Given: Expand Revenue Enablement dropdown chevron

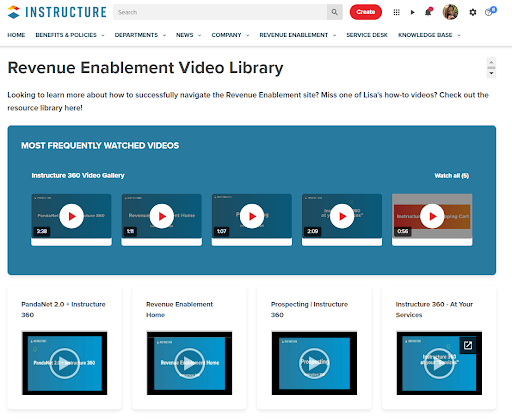Looking at the screenshot, I should point(334,35).
